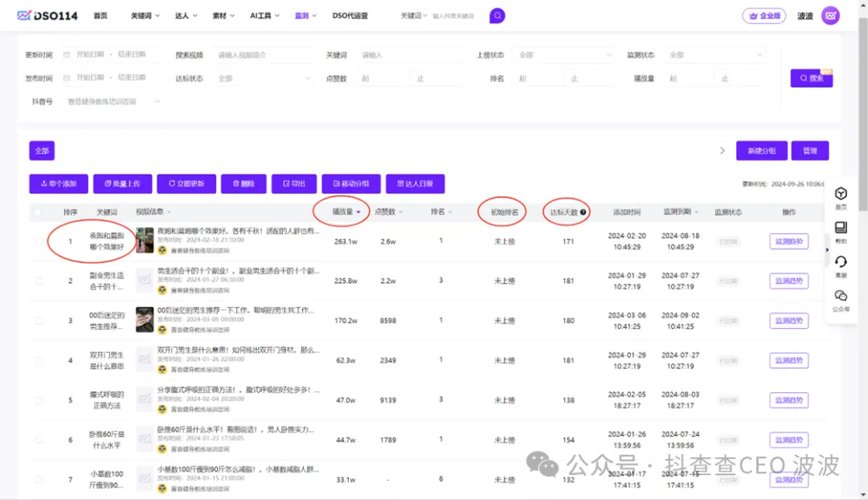
Task: Click the DSO114 logo
Action: (45, 15)
